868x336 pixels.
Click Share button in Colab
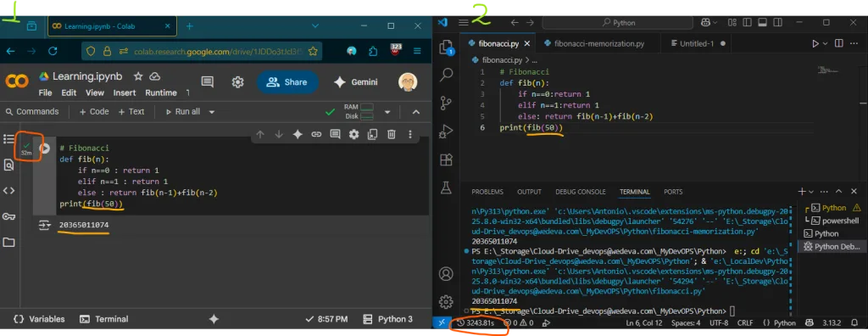(x=287, y=82)
